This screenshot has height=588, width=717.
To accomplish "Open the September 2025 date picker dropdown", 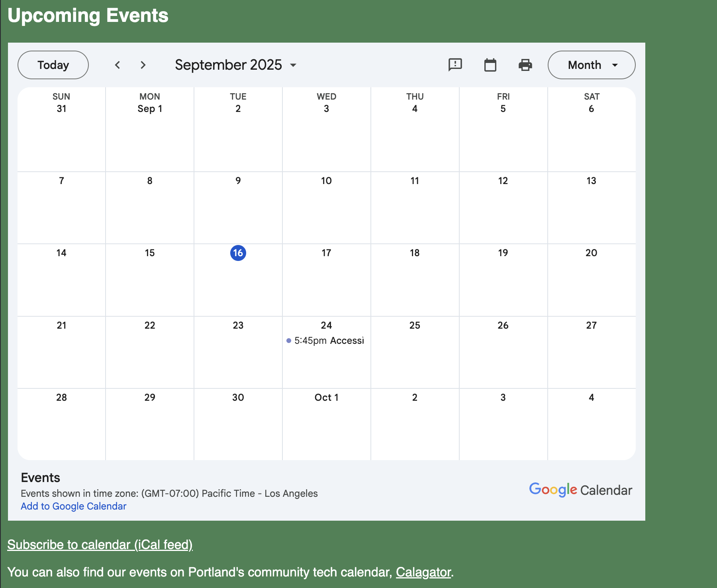I will tap(236, 65).
